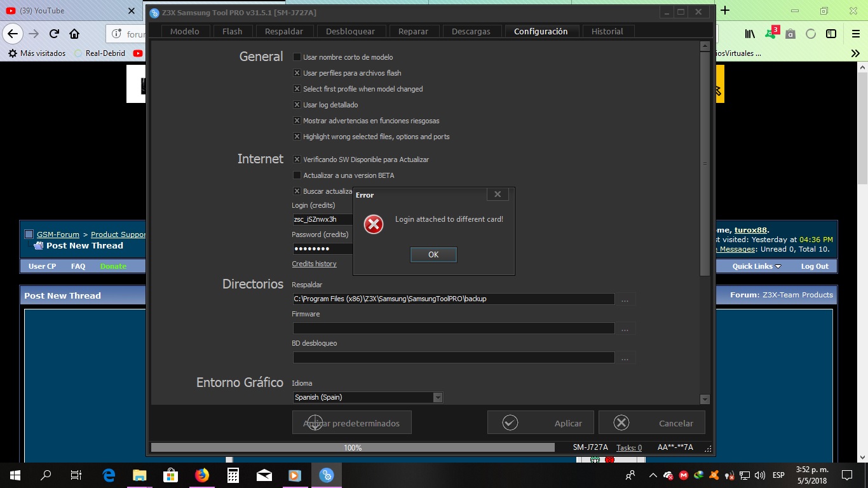
Task: Open the Credits history link
Action: point(314,264)
